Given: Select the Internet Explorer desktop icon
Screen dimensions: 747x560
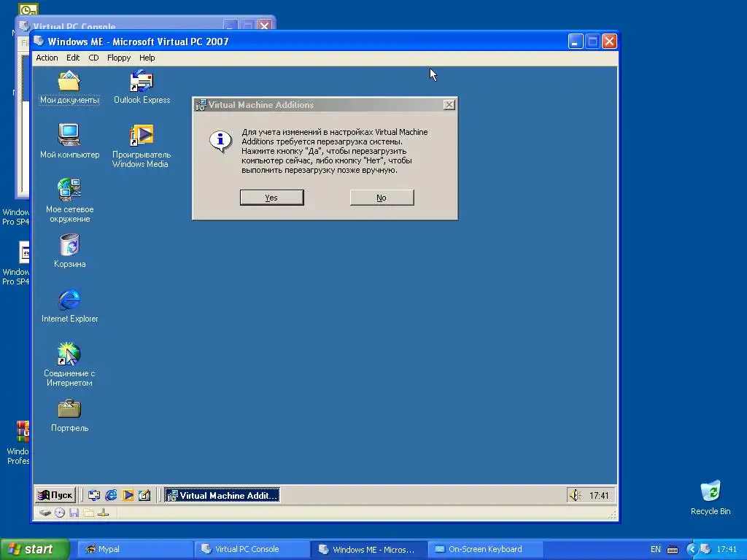Looking at the screenshot, I should click(x=69, y=306).
